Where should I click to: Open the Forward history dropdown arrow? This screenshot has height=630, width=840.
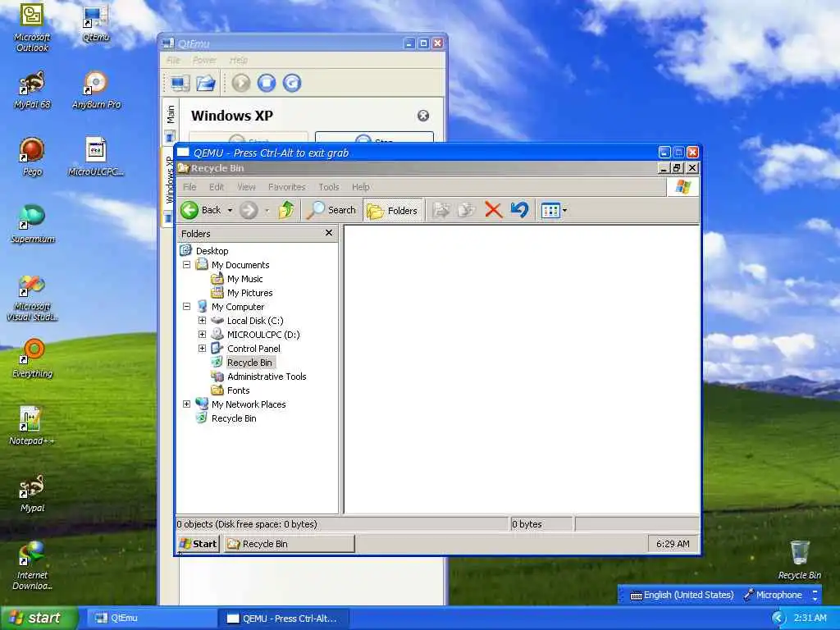point(267,211)
